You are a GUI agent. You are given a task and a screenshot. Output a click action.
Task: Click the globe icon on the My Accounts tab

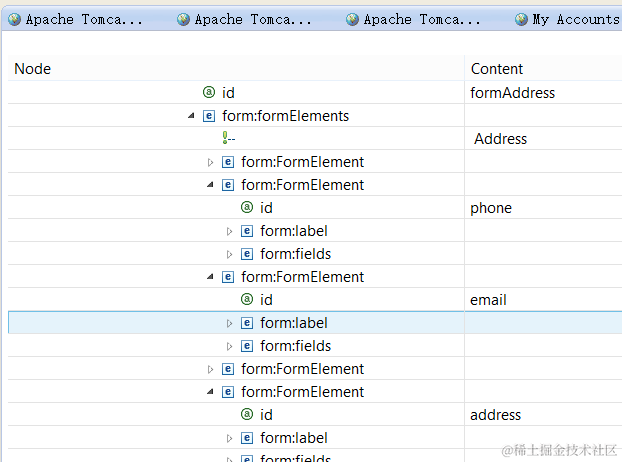pos(521,19)
